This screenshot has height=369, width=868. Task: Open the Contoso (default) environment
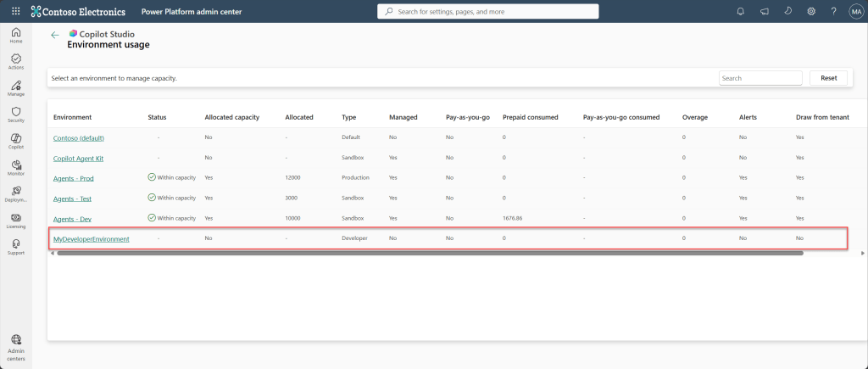click(x=79, y=138)
